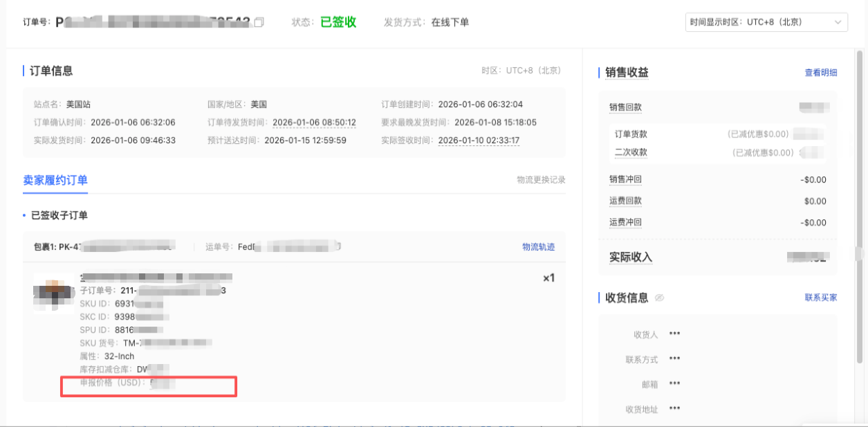Open the 物流更换记录 link
Image resolution: width=868 pixels, height=427 pixels.
click(541, 180)
